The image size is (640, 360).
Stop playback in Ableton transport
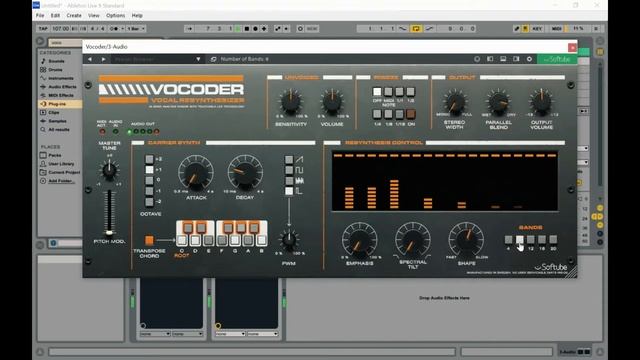[247, 29]
